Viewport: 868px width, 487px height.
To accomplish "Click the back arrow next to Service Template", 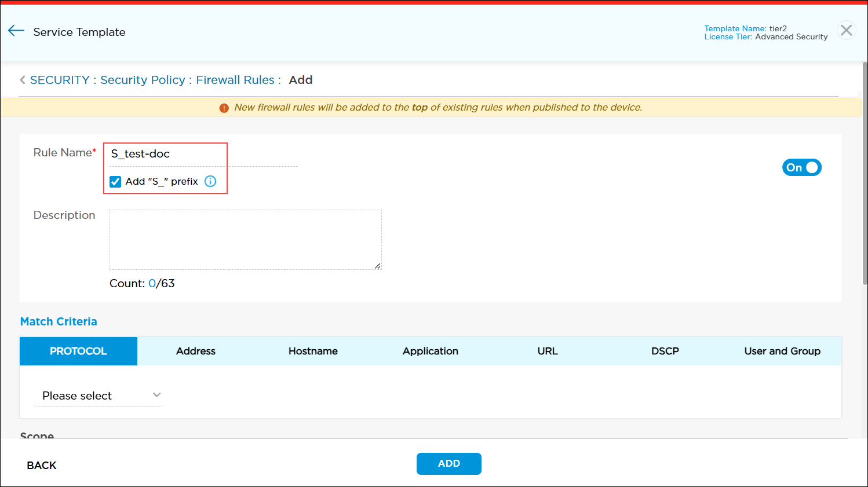I will [x=16, y=31].
